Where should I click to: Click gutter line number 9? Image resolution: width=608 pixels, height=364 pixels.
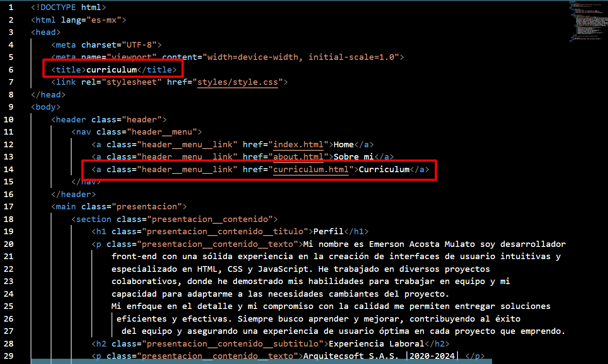[x=10, y=107]
